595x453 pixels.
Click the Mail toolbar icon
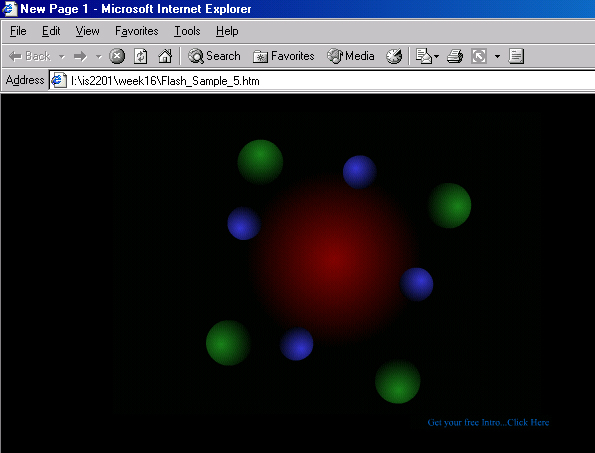pyautogui.click(x=423, y=56)
